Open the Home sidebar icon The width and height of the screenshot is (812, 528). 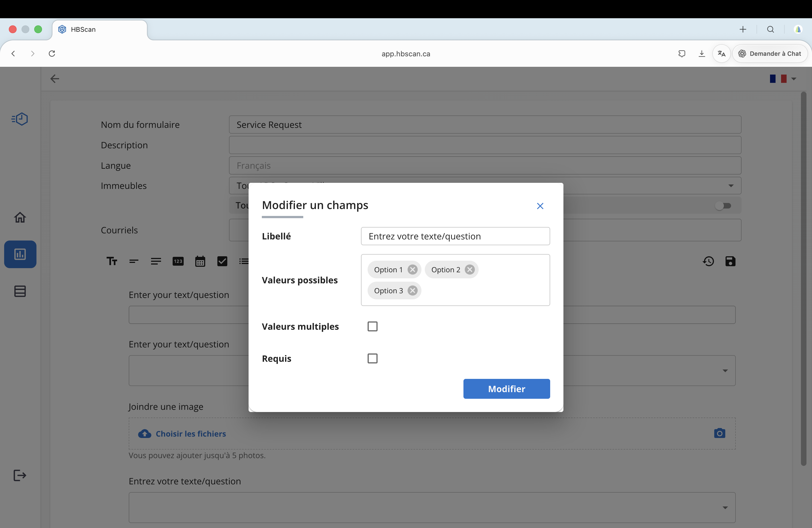[x=20, y=217]
